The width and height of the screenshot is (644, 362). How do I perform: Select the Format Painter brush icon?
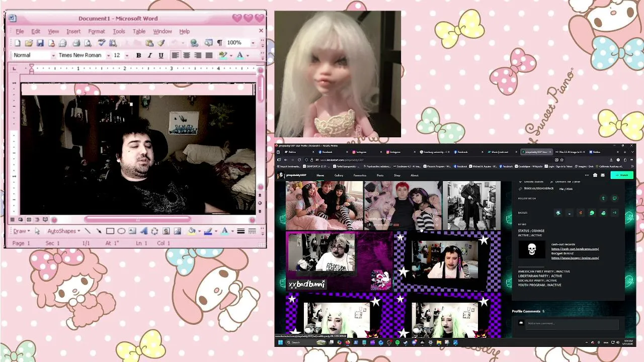click(161, 43)
